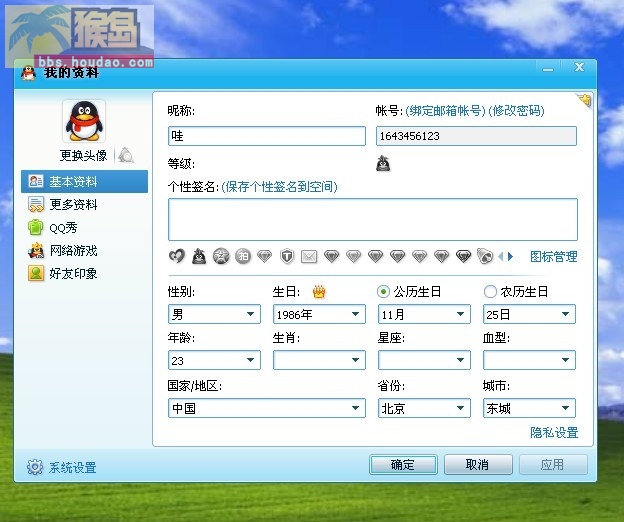Image resolution: width=624 pixels, height=522 pixels.
Task: Click the 系统设置 gear icon
Action: [x=35, y=467]
